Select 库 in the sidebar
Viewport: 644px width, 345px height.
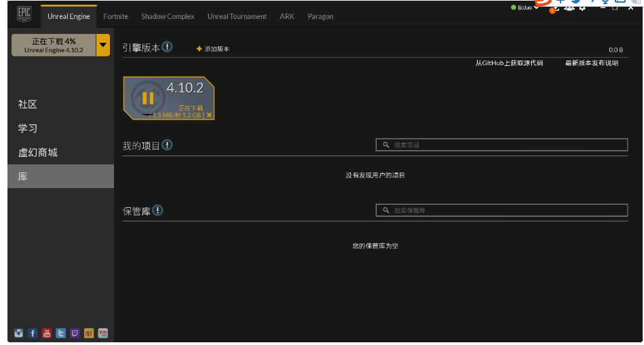point(61,177)
